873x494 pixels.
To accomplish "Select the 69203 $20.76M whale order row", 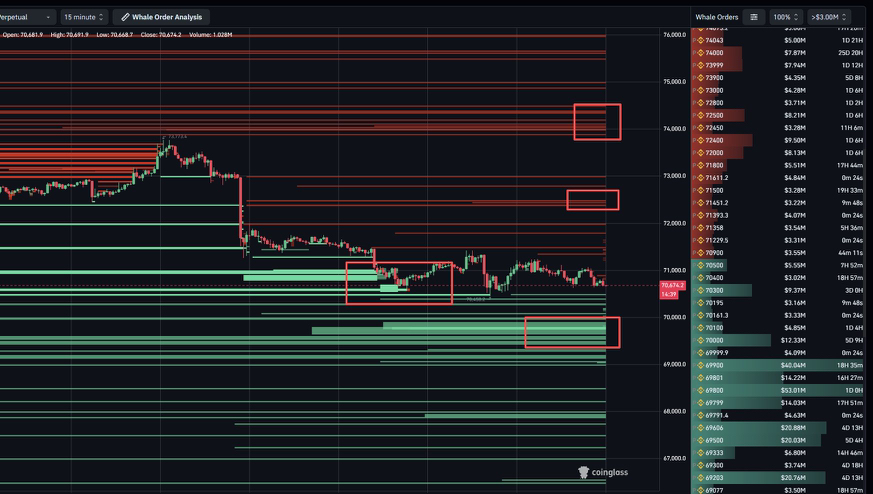I will point(778,478).
